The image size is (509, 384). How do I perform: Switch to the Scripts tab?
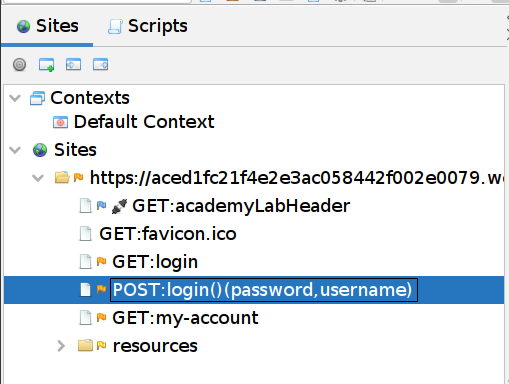148,26
